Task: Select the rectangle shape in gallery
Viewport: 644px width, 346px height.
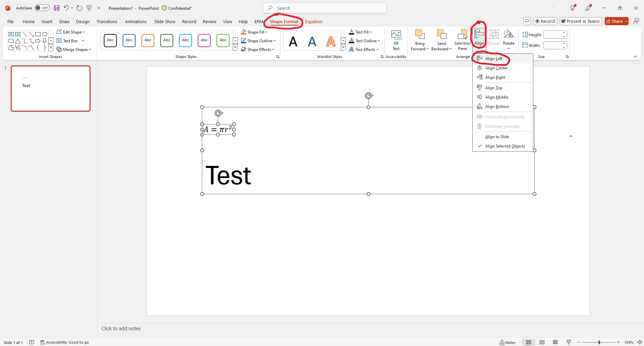Action: click(38, 34)
